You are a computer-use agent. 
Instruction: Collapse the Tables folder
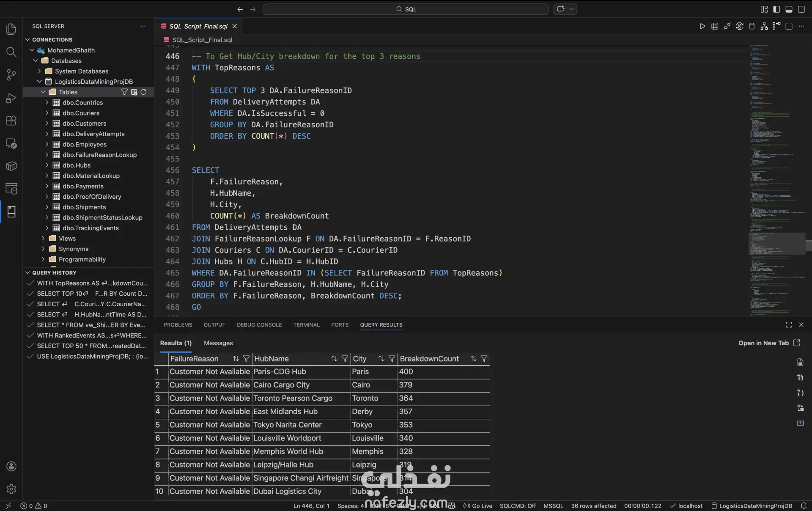tap(43, 92)
